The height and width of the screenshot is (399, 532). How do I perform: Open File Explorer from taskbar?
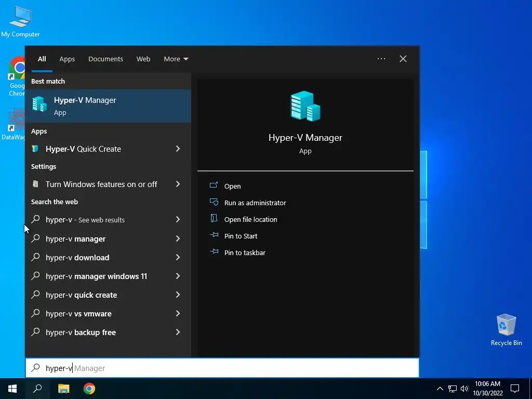pyautogui.click(x=63, y=389)
